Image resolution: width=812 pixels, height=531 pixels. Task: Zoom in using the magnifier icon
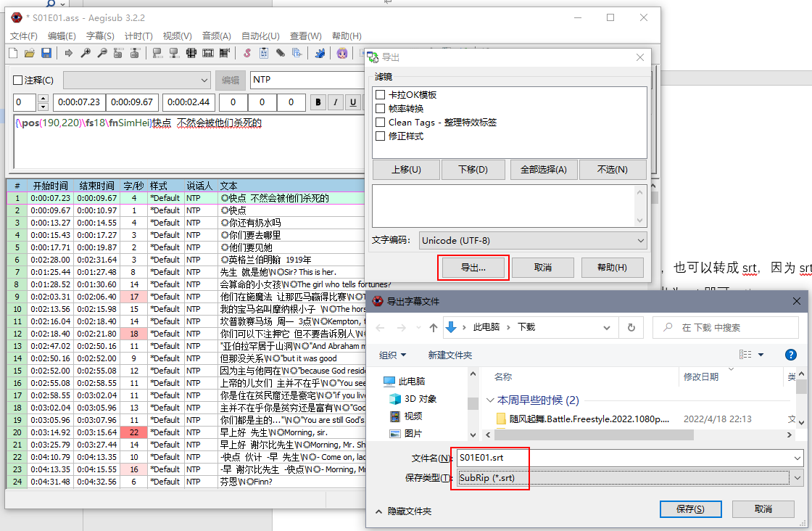[x=84, y=53]
